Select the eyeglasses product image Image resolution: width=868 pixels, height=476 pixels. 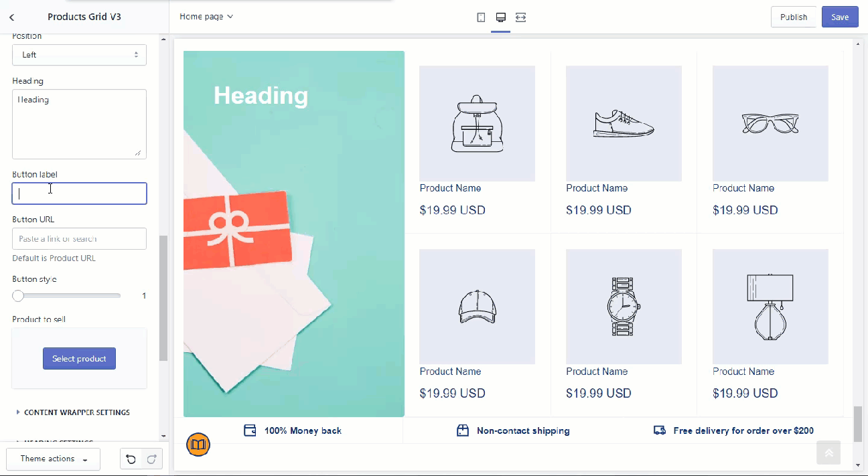[x=770, y=123]
